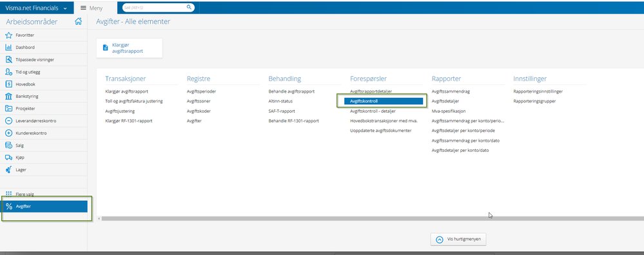644x255 pixels.
Task: Open Favoritter star icon in sidebar
Action: (8, 35)
